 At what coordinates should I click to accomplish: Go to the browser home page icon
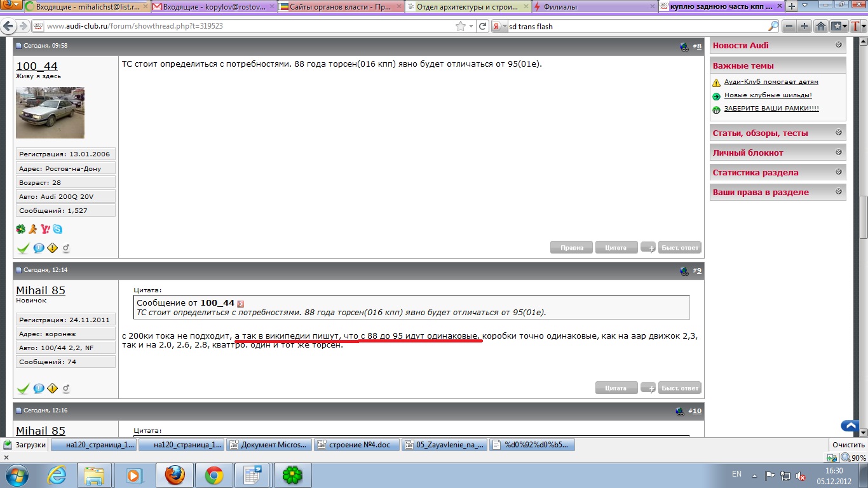tap(821, 27)
